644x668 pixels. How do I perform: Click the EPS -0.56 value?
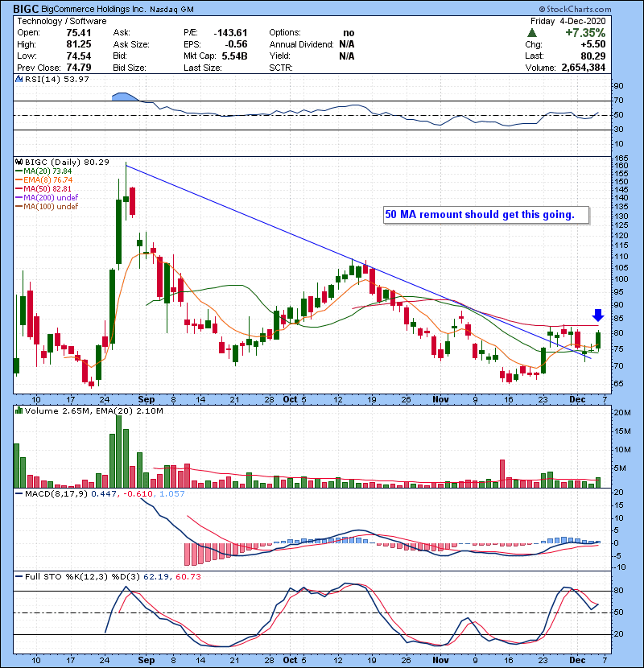[237, 44]
